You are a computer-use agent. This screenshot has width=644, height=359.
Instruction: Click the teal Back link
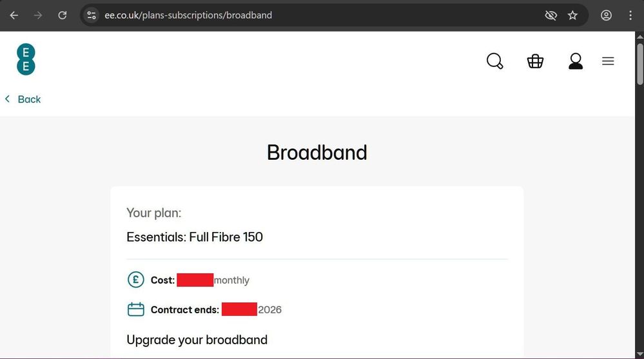tap(23, 99)
